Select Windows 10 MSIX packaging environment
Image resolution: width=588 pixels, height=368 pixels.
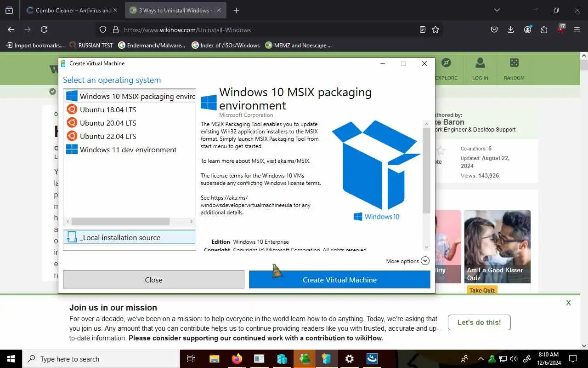point(130,96)
